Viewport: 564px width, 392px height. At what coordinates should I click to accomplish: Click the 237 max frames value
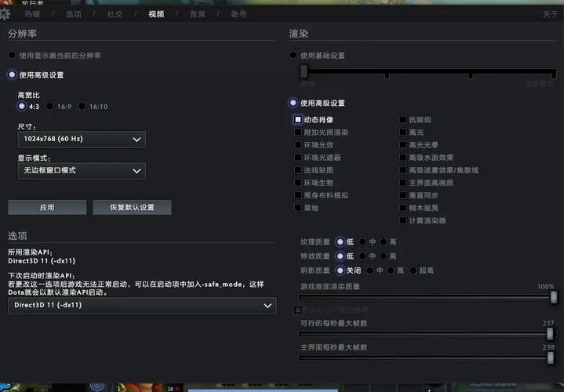[x=548, y=323]
